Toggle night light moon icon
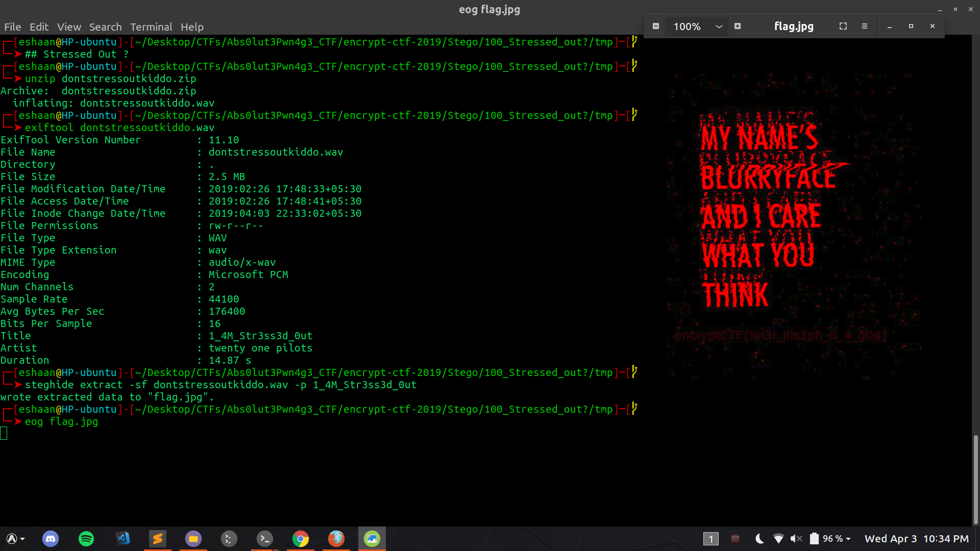980x551 pixels. pyautogui.click(x=759, y=539)
